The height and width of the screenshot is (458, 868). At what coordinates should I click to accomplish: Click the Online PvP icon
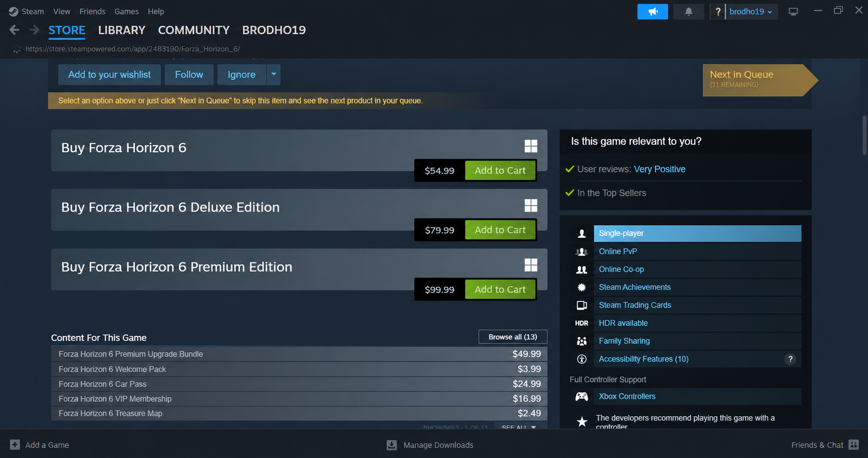582,251
